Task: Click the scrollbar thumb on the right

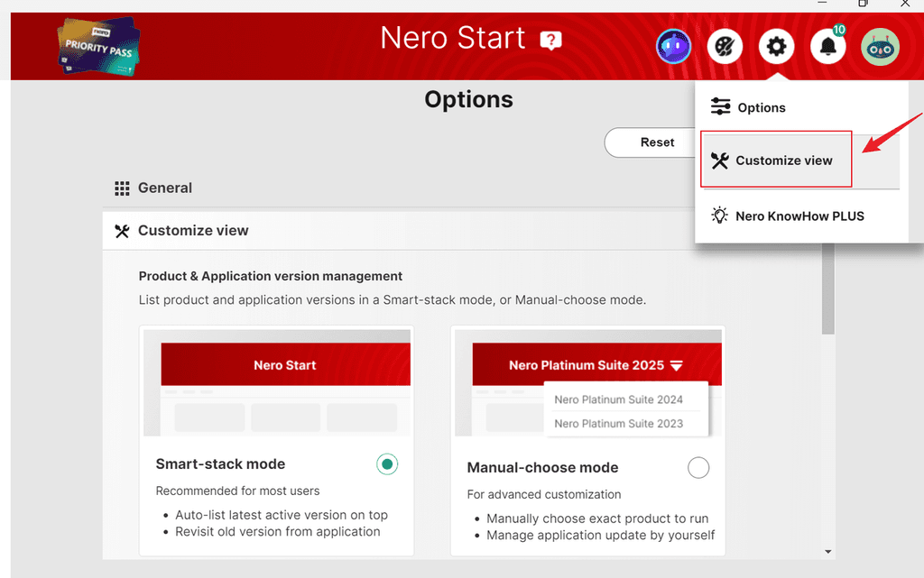Action: point(827,298)
